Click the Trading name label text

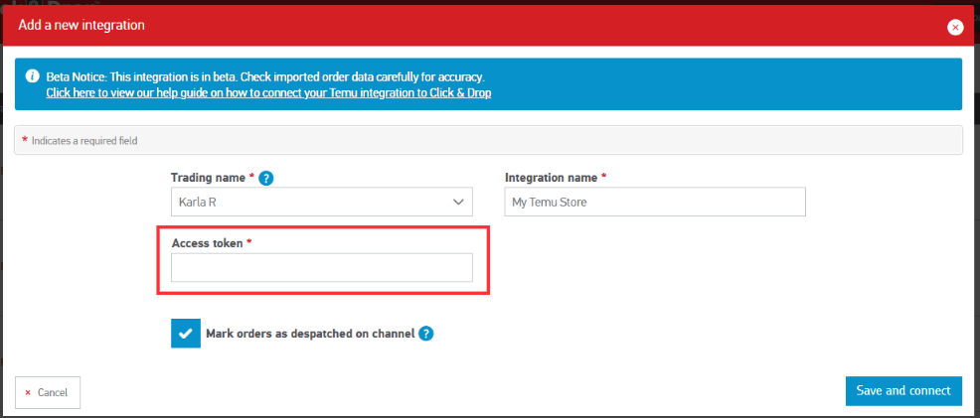209,178
